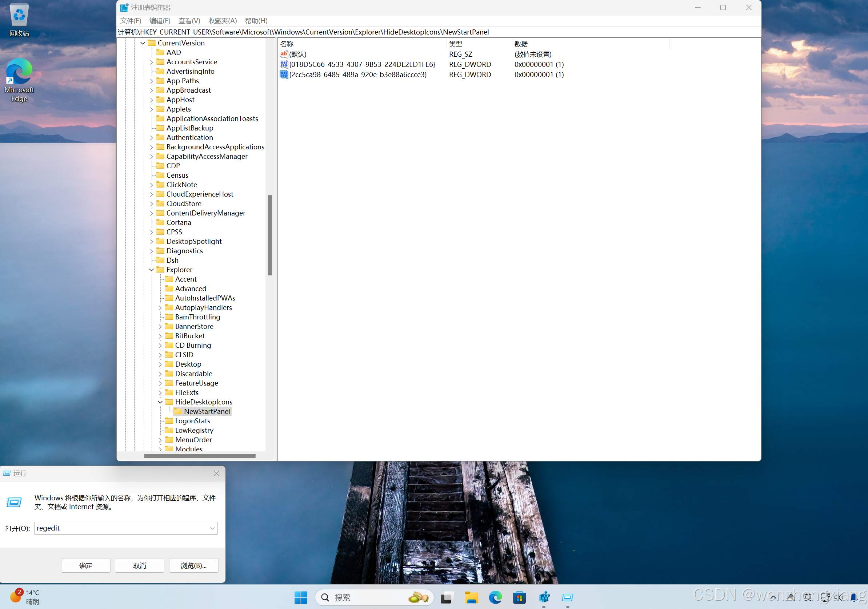The width and height of the screenshot is (868, 609).
Task: Click the Task View taskbar icon
Action: point(446,597)
